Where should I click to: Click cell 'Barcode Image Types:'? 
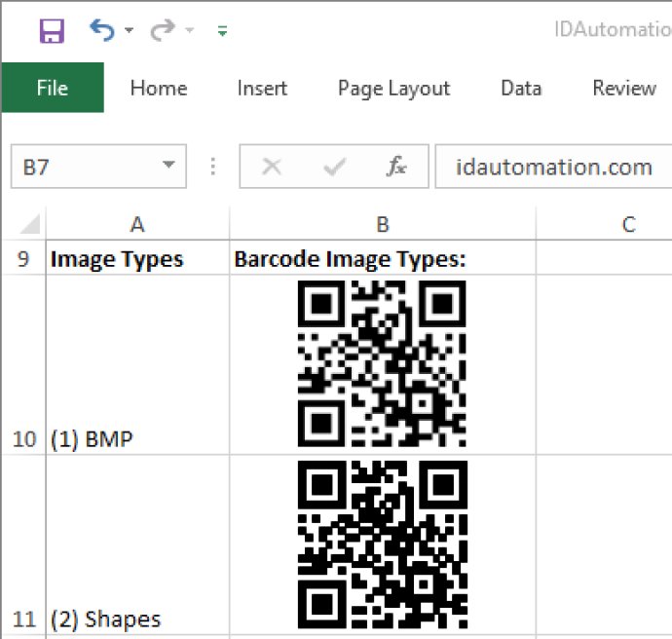click(x=383, y=258)
